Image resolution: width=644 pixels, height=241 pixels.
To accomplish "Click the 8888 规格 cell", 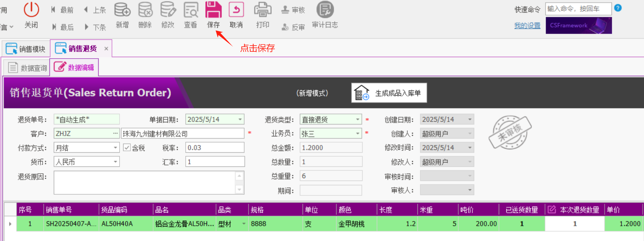I will tap(276, 224).
